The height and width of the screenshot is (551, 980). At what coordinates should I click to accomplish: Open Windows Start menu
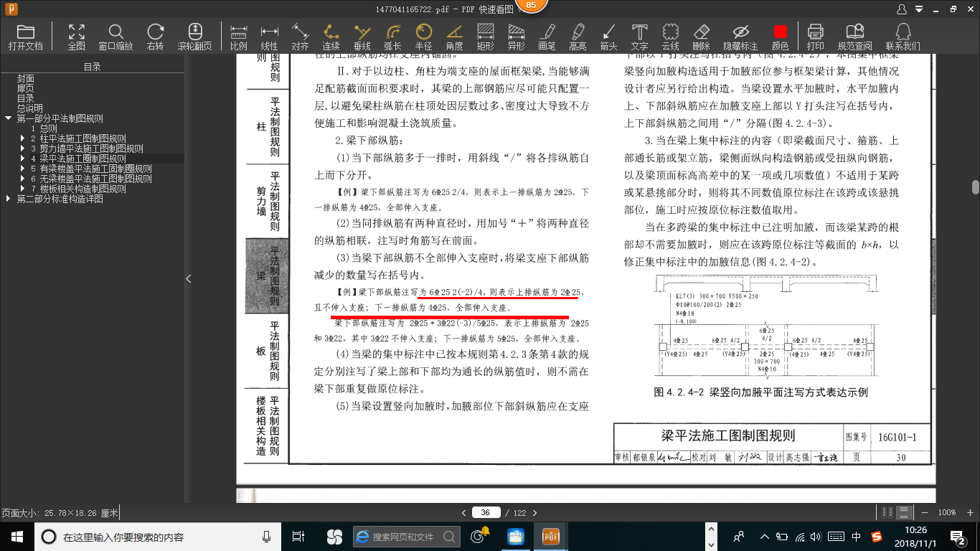(17, 536)
